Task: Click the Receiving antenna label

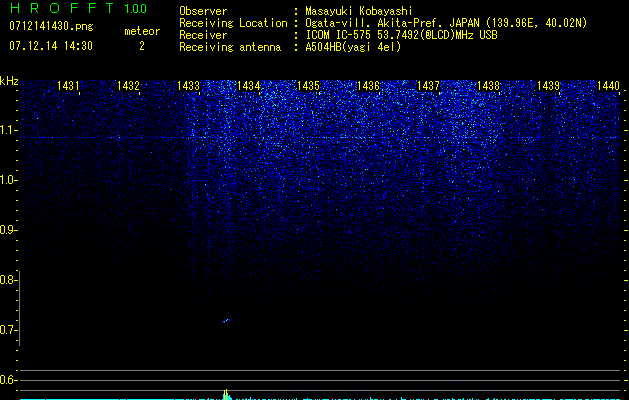Action: [x=230, y=47]
